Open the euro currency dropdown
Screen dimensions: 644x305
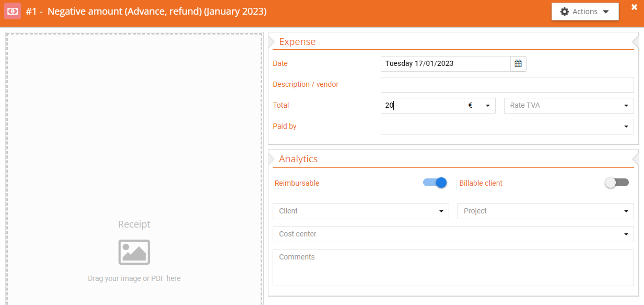(x=479, y=105)
